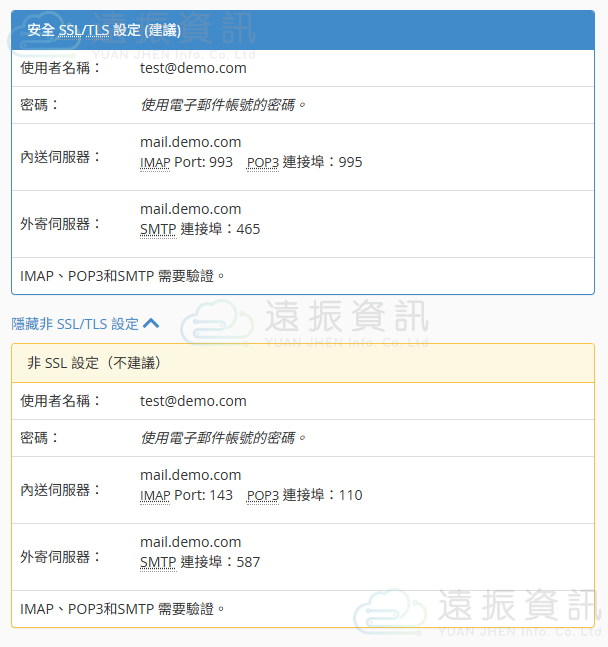Click outgoing server mail.demo.com in SSL panel
608x647 pixels.
click(x=190, y=209)
